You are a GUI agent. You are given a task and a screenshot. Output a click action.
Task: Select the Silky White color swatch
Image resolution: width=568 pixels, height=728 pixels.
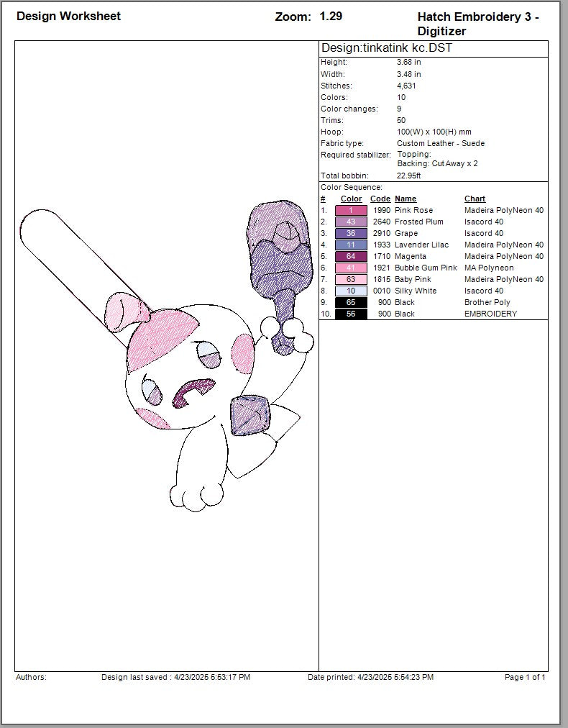tap(351, 291)
